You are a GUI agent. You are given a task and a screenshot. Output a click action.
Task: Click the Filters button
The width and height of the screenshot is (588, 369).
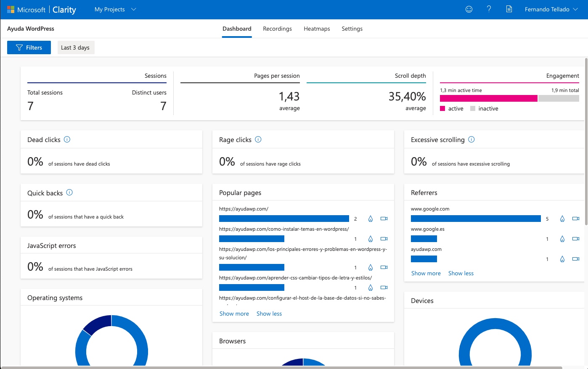click(x=29, y=47)
